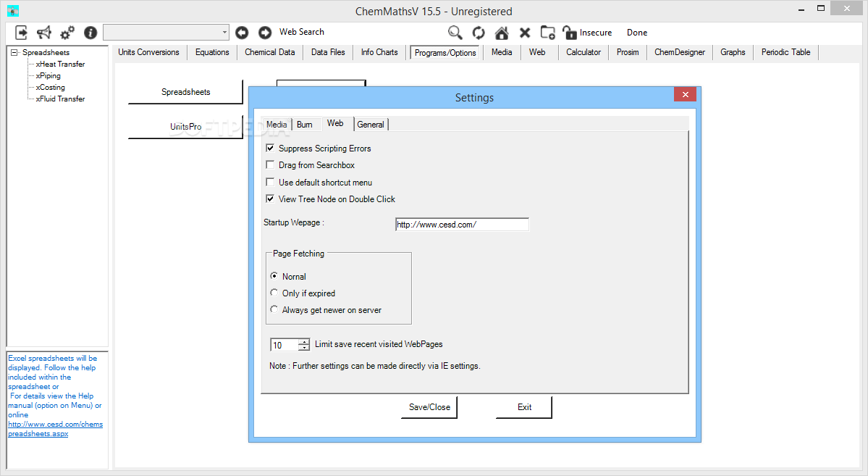This screenshot has height=476, width=868.
Task: Open the Info Charts main tab
Action: 379,52
